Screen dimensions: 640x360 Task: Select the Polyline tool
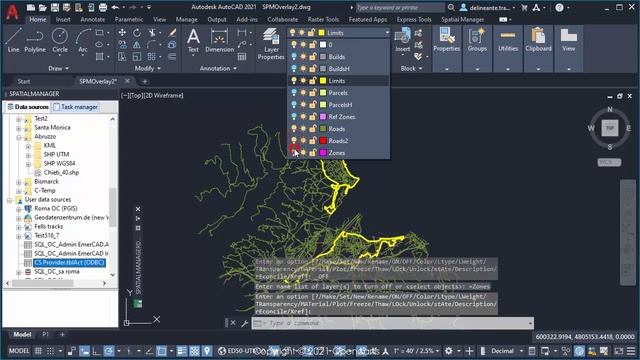[x=35, y=40]
